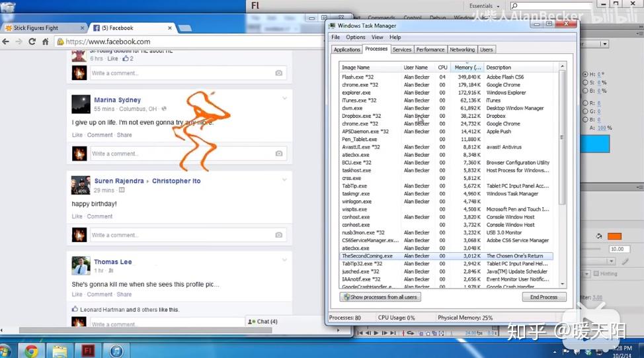Click End Process button

point(543,296)
